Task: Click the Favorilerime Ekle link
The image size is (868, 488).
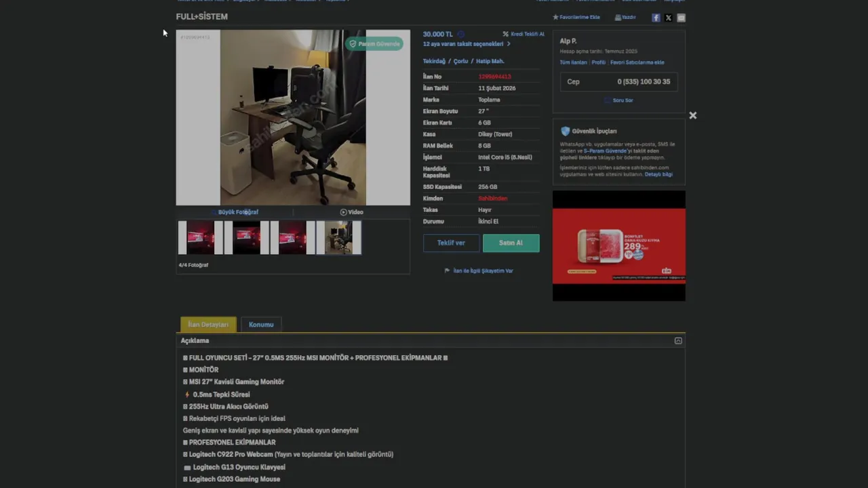Action: coord(580,17)
